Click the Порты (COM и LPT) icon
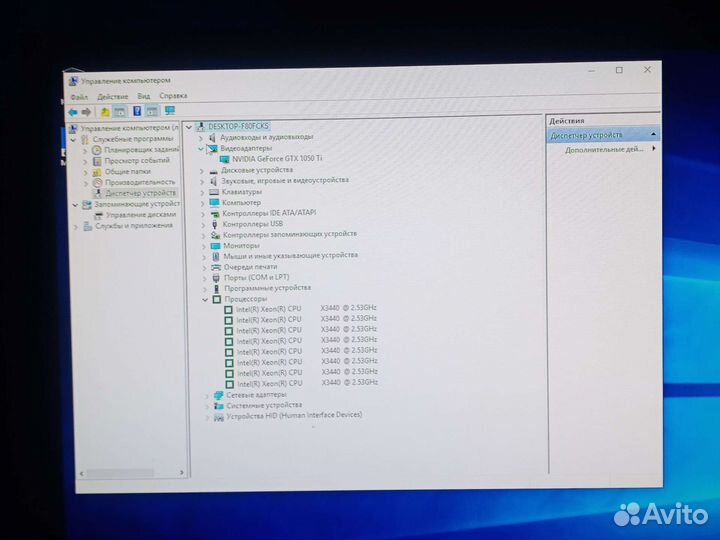Image resolution: width=720 pixels, height=540 pixels. coord(216,278)
